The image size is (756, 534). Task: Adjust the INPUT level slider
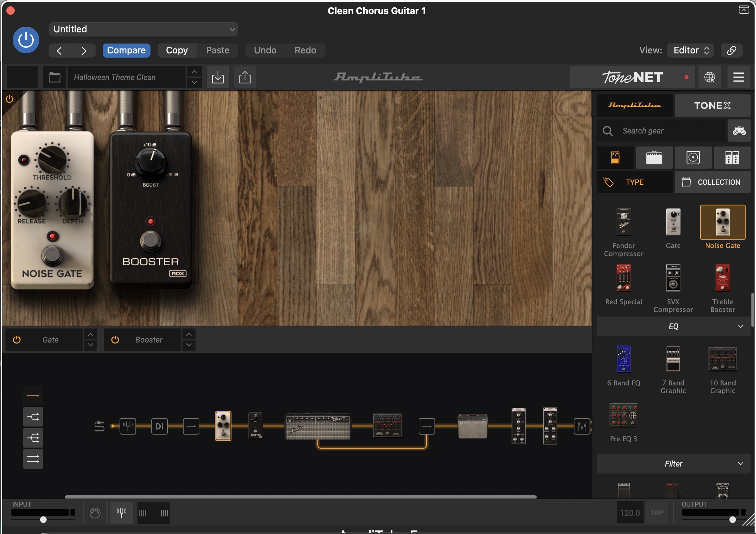point(43,519)
